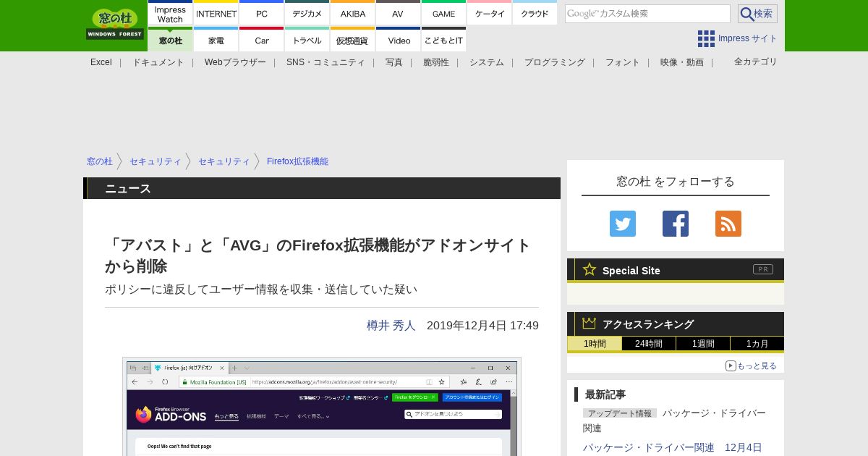Go to the フォント category
The height and width of the screenshot is (456, 868).
(x=623, y=62)
